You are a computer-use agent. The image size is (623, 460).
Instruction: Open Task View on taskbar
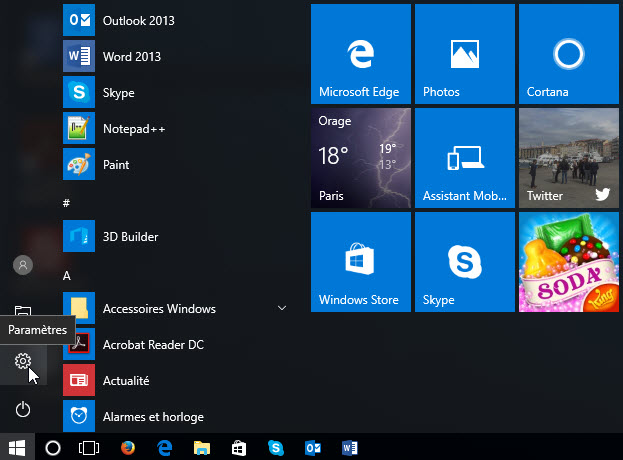point(89,448)
